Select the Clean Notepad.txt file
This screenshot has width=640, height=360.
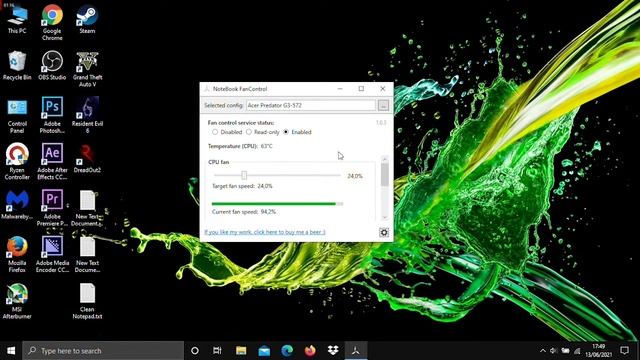87,301
